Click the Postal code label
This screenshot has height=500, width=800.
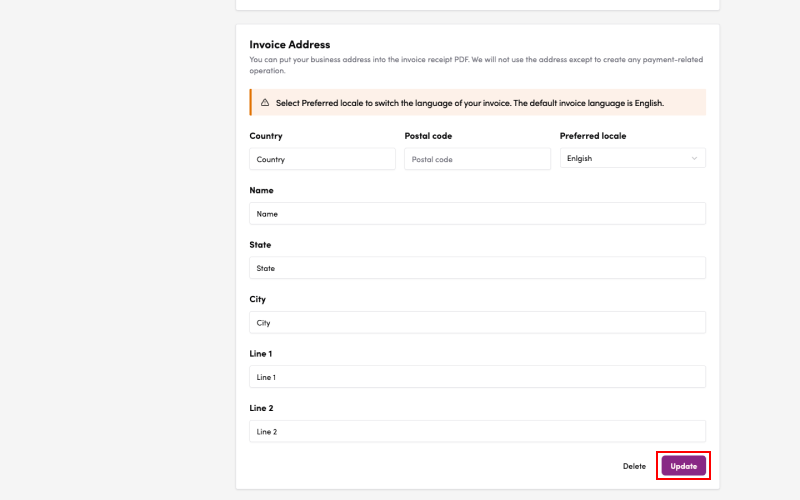tap(428, 136)
